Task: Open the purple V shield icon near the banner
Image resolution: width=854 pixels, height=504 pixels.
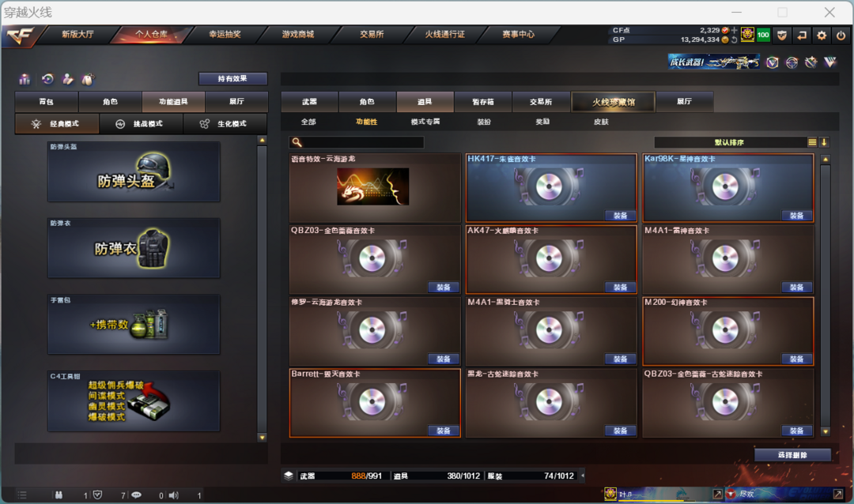Action: pos(773,62)
